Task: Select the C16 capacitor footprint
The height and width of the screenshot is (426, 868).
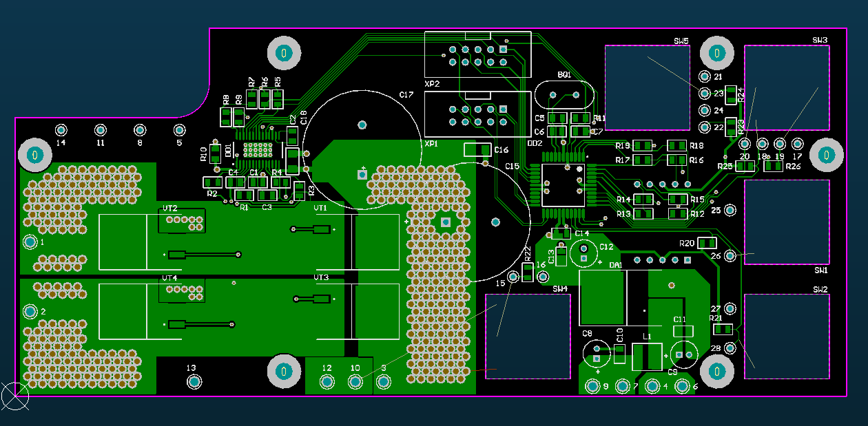Action: coord(478,149)
